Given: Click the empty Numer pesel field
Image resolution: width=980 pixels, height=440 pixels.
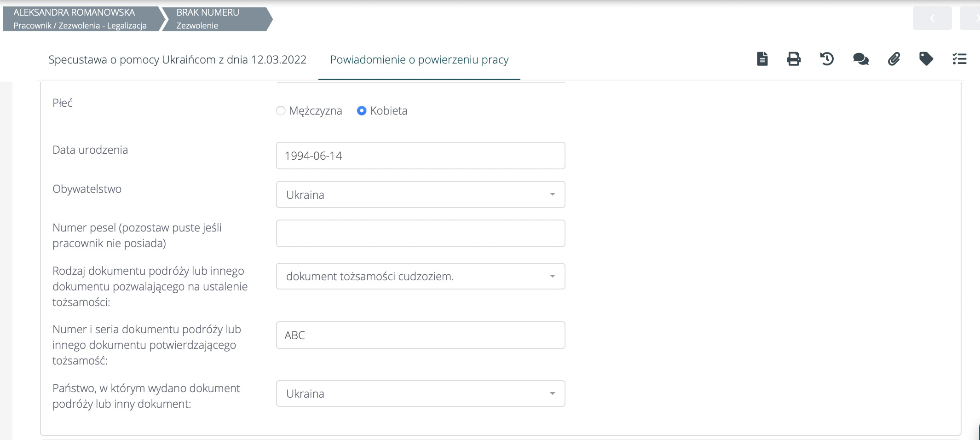Looking at the screenshot, I should (420, 233).
